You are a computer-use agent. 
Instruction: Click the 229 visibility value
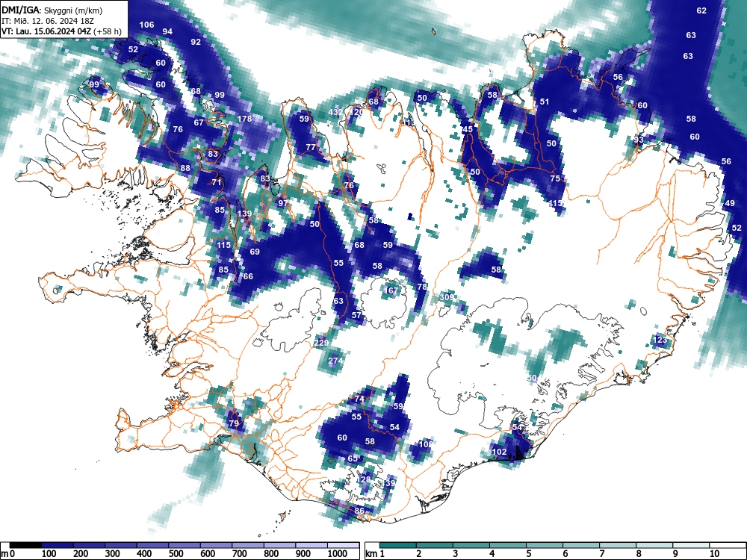tap(321, 343)
